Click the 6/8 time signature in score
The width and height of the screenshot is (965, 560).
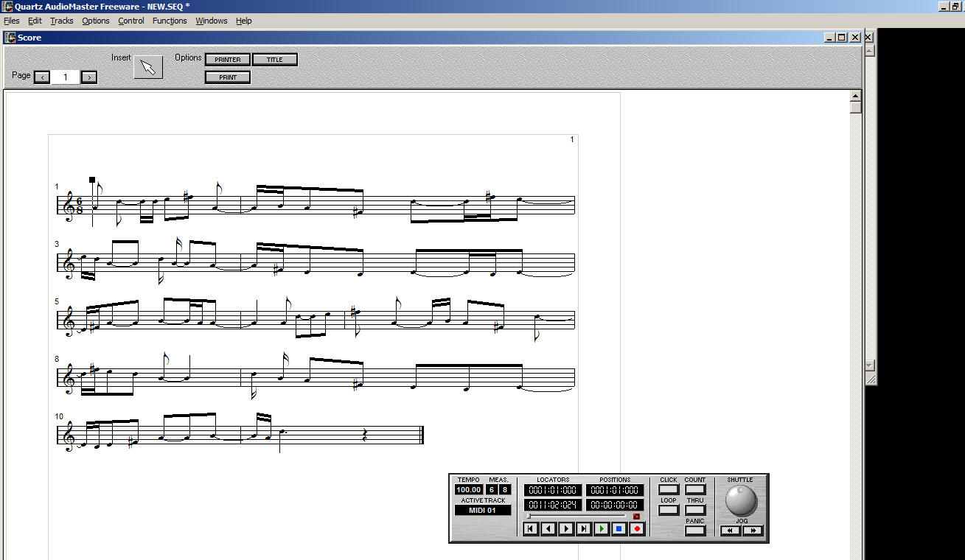point(80,206)
